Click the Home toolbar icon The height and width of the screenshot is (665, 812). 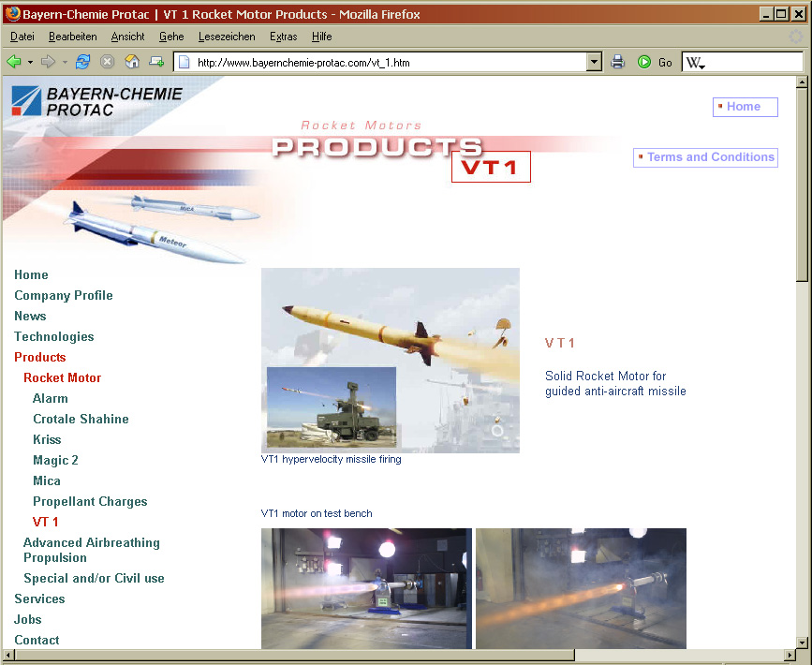132,62
